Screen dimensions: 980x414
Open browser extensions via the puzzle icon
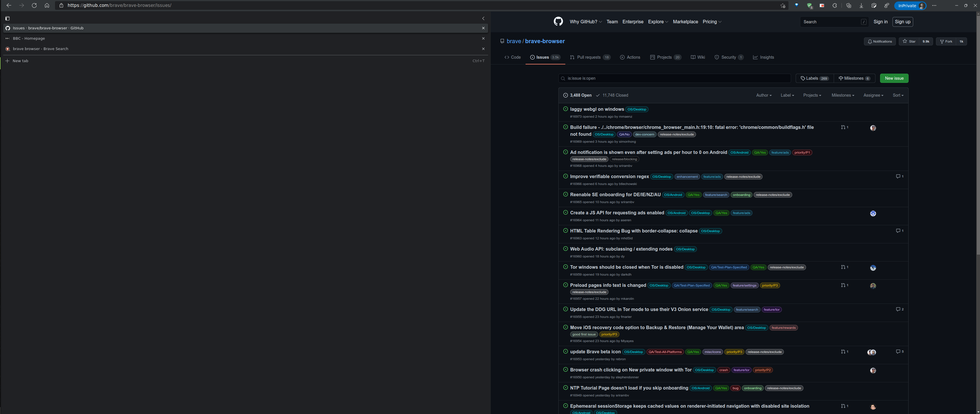836,5
